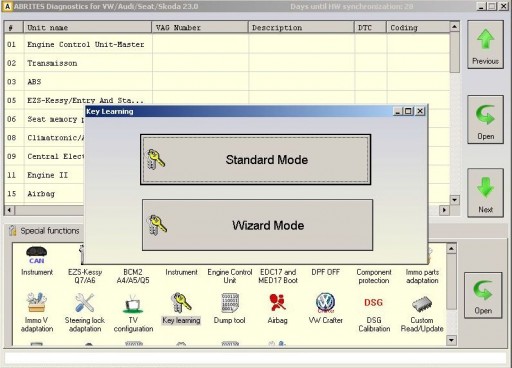Select Engine Control Unit function label

(230, 276)
